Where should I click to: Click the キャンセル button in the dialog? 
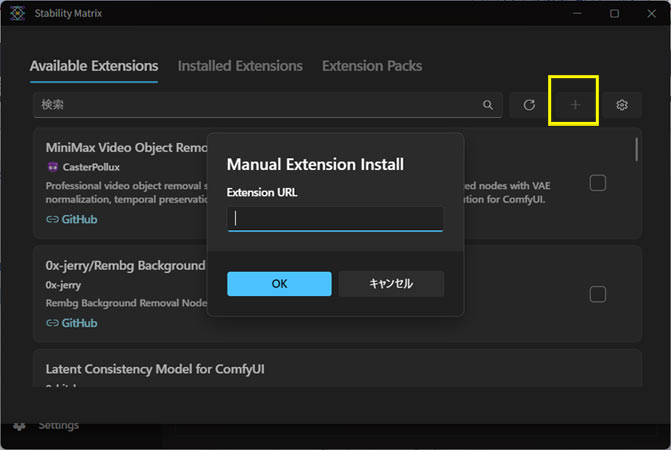[391, 284]
